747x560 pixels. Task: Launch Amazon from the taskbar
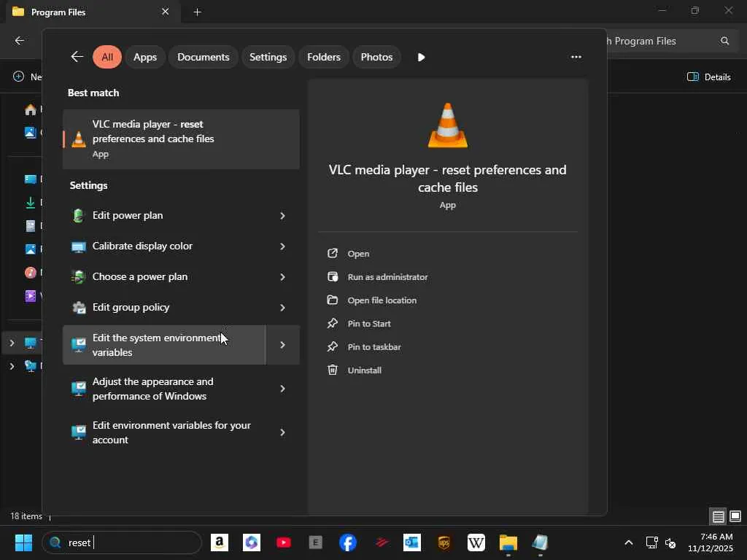(219, 542)
